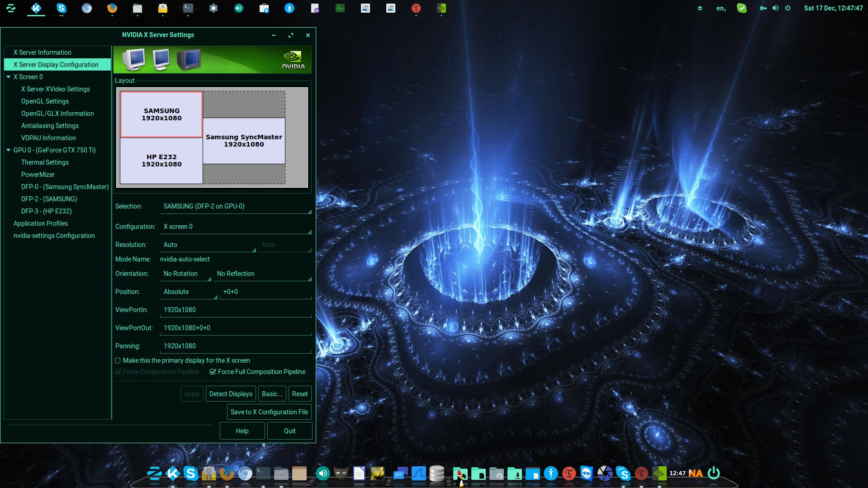Collapse the GPU 0 GeForce GTX 750 Ti node
The image size is (868, 488).
coord(8,150)
